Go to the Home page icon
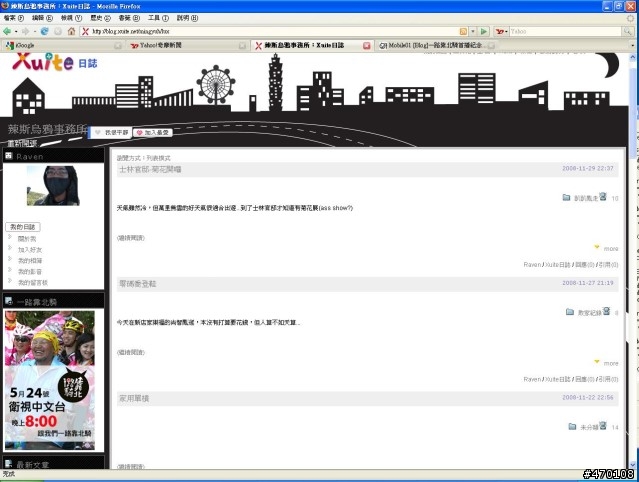 71,31
